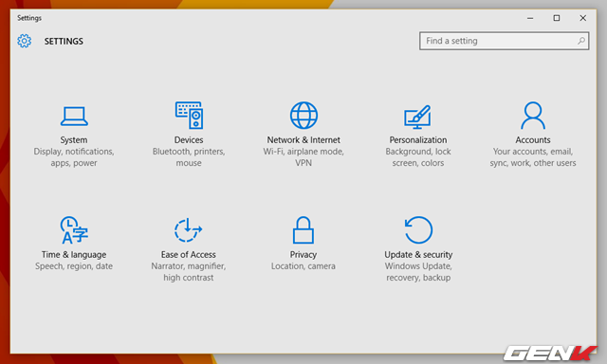Open the Privacy padlock icon

(x=303, y=229)
